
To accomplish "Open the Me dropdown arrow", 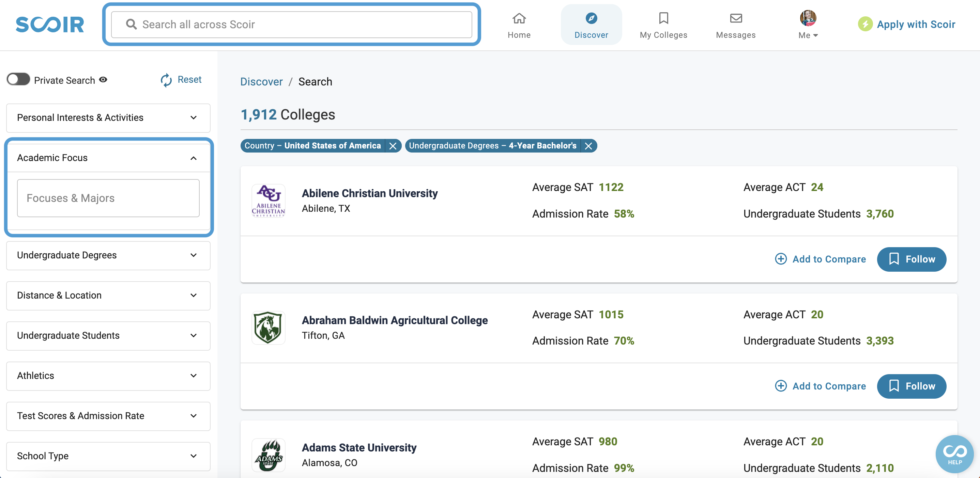I will [815, 35].
